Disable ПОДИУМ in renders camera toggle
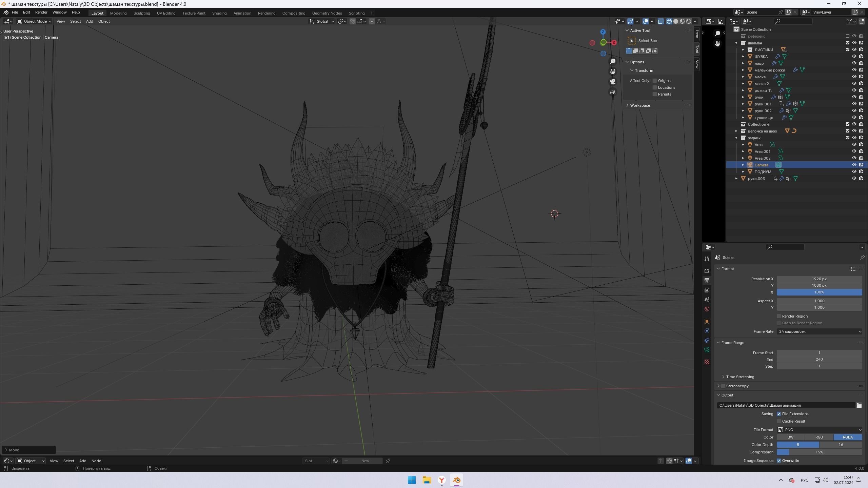The height and width of the screenshot is (488, 868). pyautogui.click(x=861, y=171)
